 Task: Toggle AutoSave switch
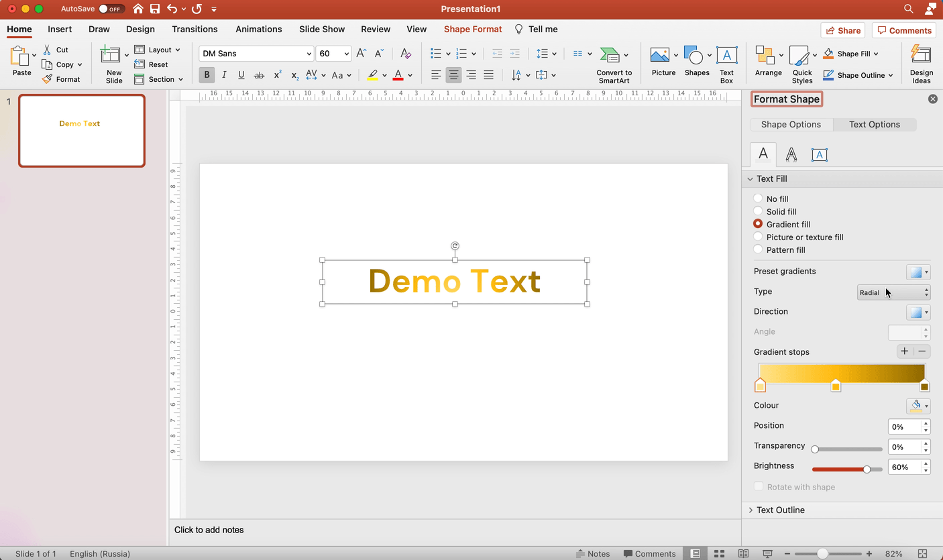coord(111,9)
